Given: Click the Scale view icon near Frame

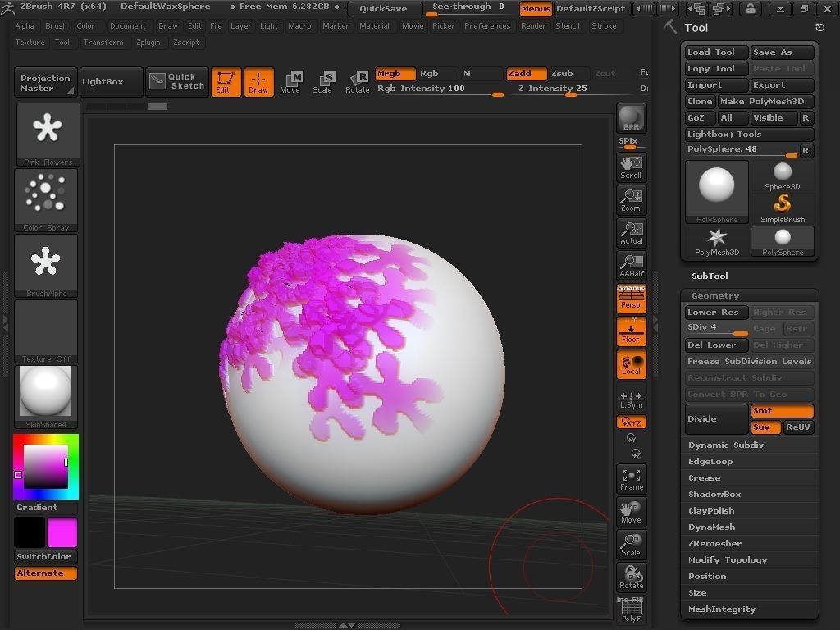Looking at the screenshot, I should click(631, 545).
